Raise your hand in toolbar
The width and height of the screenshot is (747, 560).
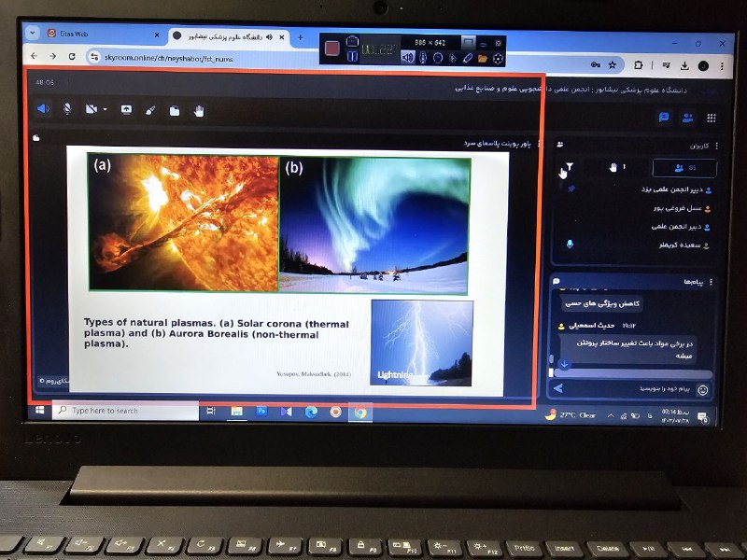pos(199,110)
